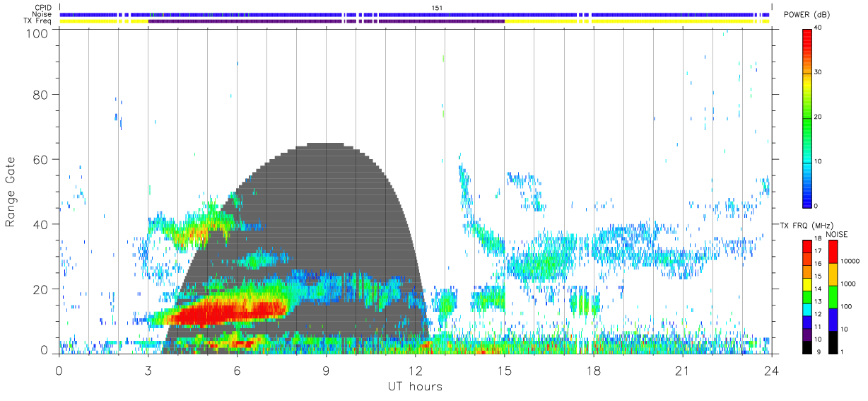This screenshot has width=868, height=401.
Task: Click the 10000 label on the NOISE scale
Action: click(x=850, y=262)
